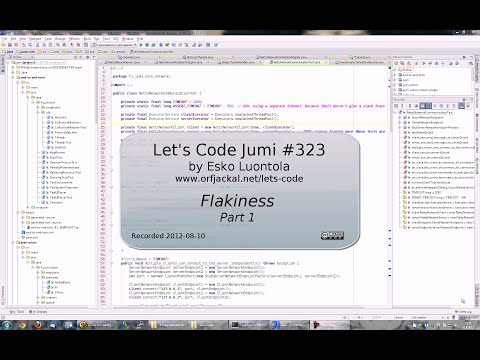Click the Project panel settings gear icon
This screenshot has width=480, height=360.
88,57
